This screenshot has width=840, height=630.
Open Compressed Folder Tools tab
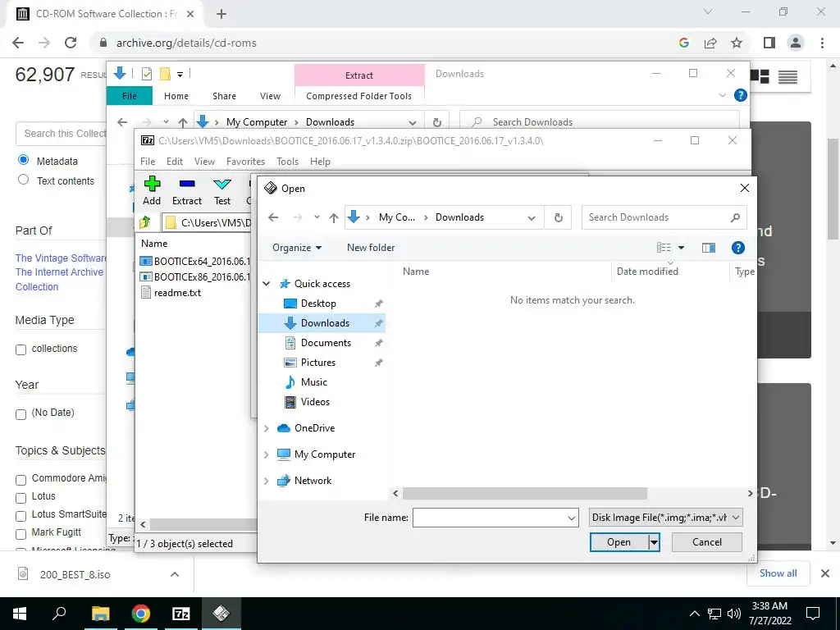click(x=359, y=96)
